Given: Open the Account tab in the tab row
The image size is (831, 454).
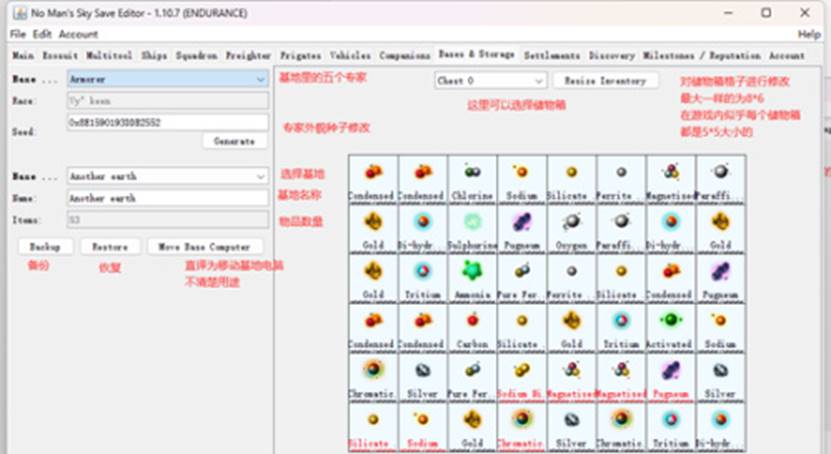Looking at the screenshot, I should [786, 55].
